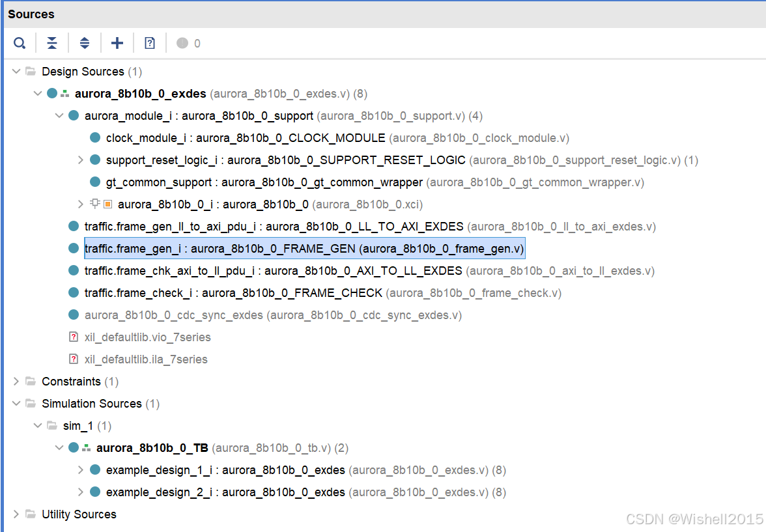The height and width of the screenshot is (532, 766).
Task: Select traffic.frame_chk_axi_to_ll_pdu_i AXI_TO_LL_EXDES entry
Action: point(370,271)
